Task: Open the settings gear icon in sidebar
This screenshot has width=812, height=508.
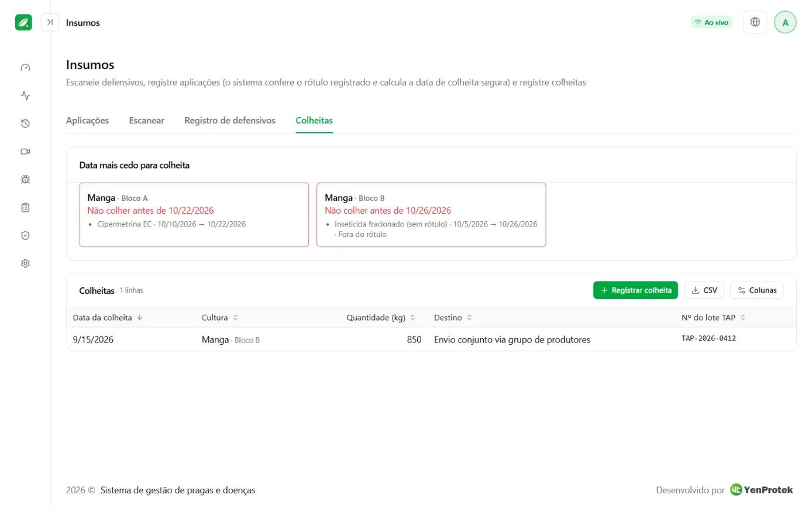Action: 25,263
